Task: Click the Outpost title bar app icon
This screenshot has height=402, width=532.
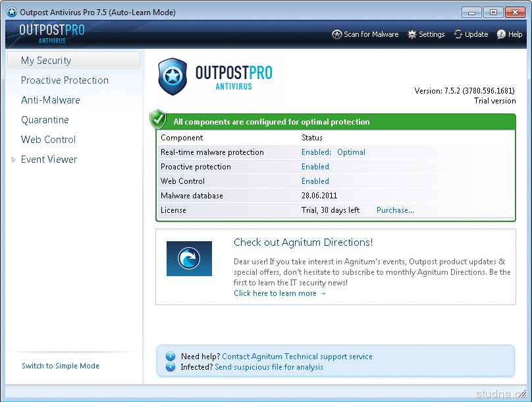Action: coord(12,13)
